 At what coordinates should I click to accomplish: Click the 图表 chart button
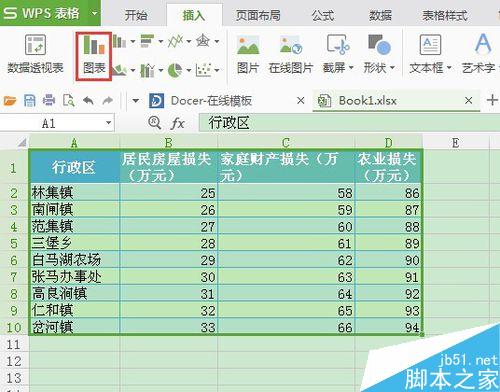coord(94,56)
